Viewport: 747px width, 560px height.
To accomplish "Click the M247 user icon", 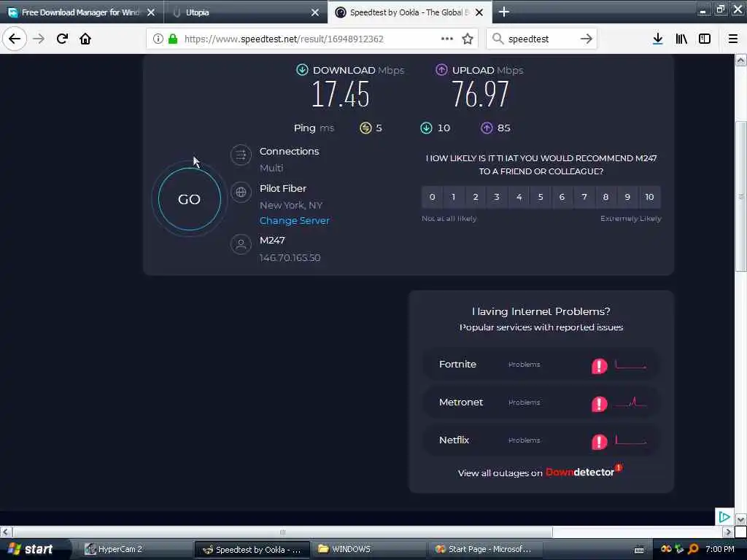I will [241, 244].
